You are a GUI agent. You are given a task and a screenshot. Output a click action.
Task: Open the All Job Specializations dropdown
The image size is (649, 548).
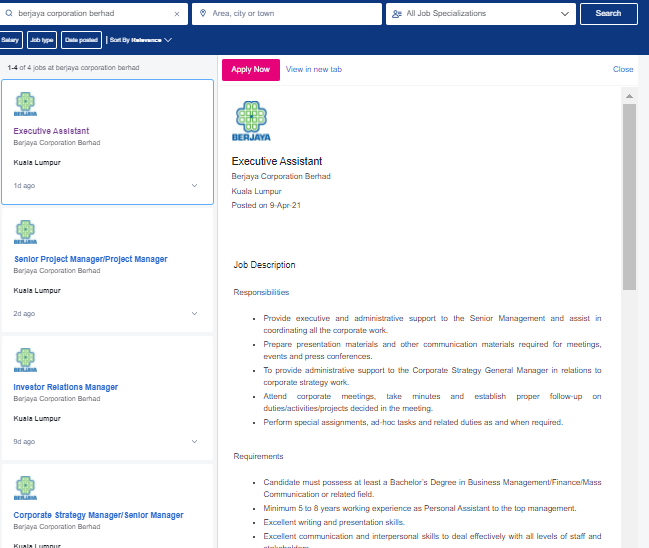[481, 14]
